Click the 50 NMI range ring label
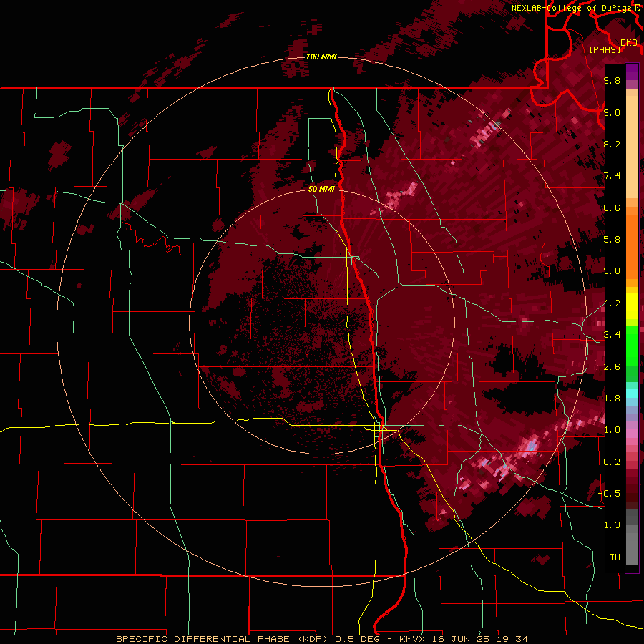This screenshot has width=644, height=644. tap(321, 189)
